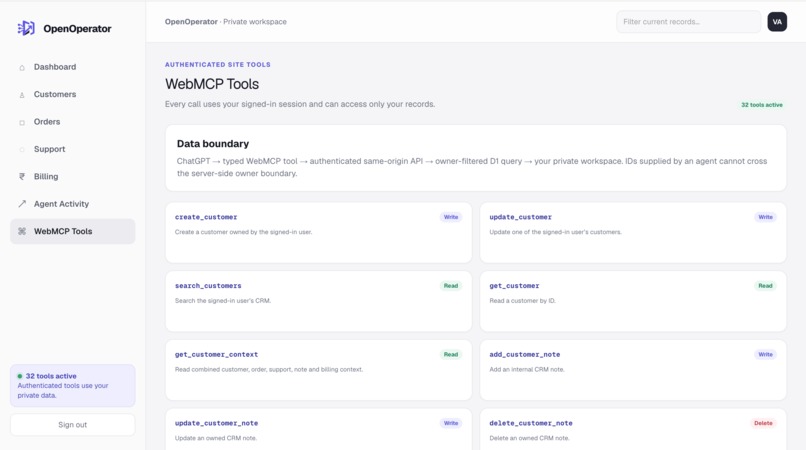Select the delete_customer_note tool name

click(x=530, y=423)
